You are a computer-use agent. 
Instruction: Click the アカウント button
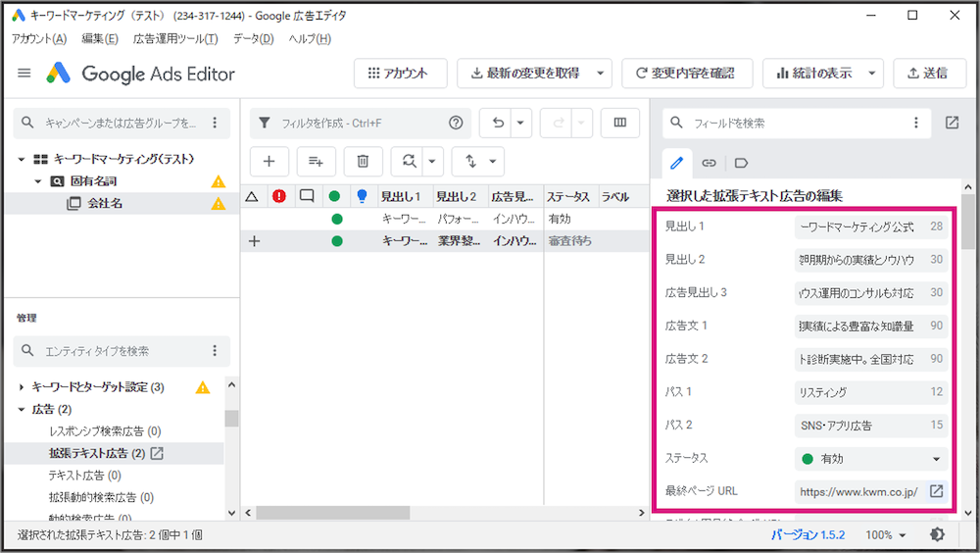point(401,74)
